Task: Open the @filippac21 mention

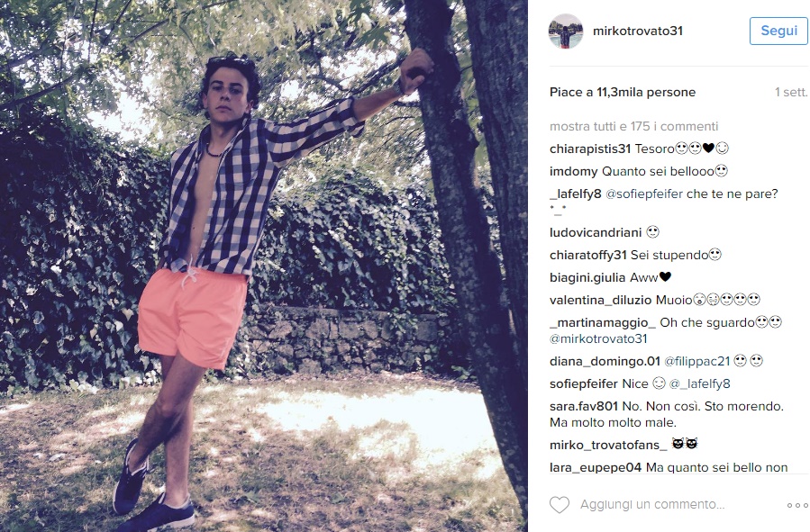Action: [x=696, y=361]
